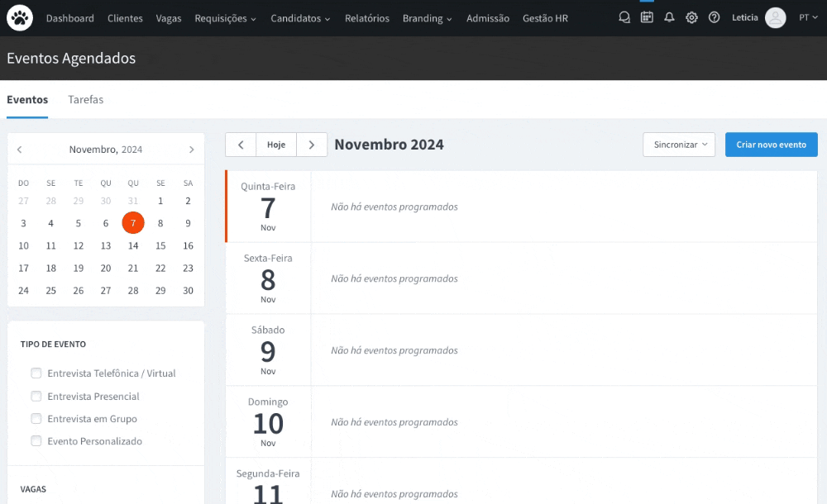Click Leticia's profile avatar
This screenshot has height=504, width=827.
775,17
